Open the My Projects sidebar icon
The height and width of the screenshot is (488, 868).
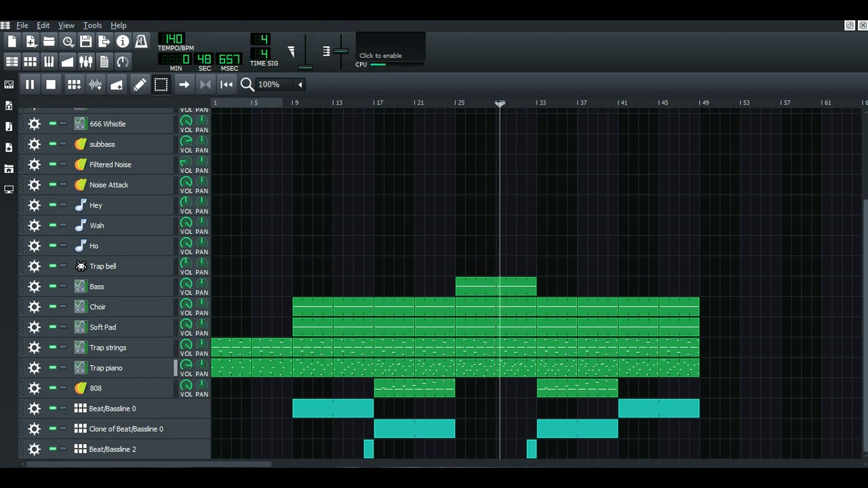pos(9,106)
